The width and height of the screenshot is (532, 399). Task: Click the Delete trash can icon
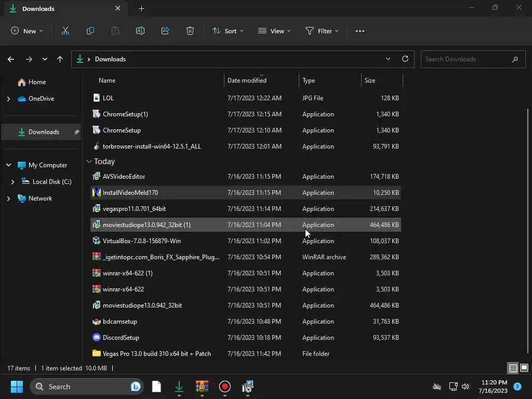(190, 31)
